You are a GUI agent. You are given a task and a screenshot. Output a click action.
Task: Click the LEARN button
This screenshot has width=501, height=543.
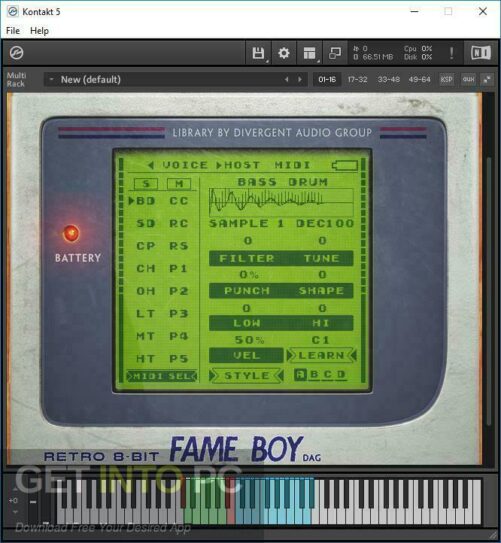pyautogui.click(x=322, y=355)
